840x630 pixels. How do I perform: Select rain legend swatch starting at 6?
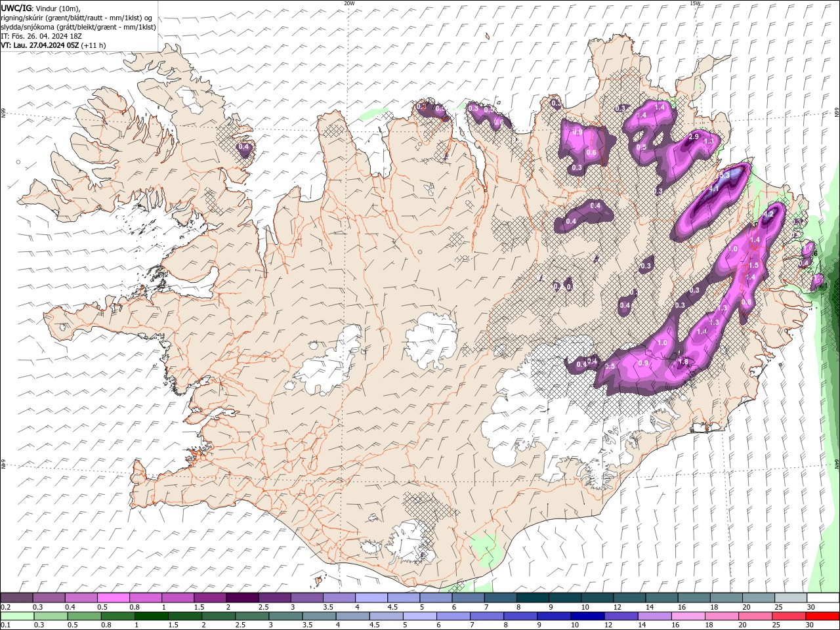click(x=453, y=616)
